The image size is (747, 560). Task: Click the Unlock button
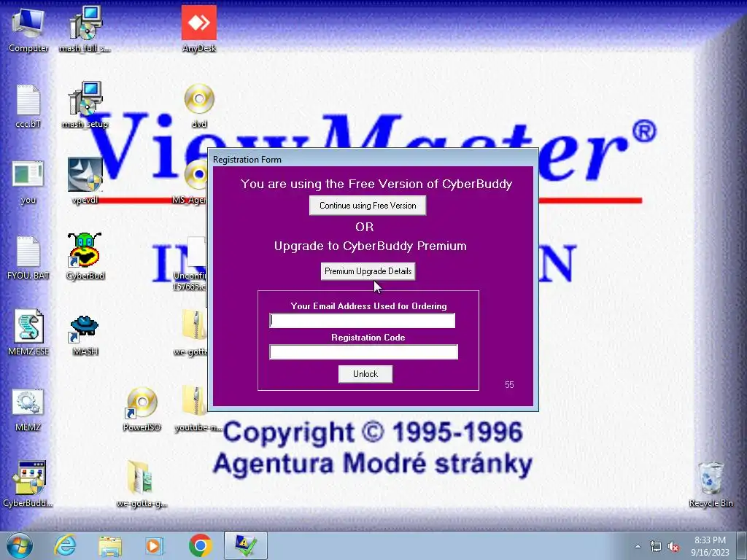click(365, 374)
